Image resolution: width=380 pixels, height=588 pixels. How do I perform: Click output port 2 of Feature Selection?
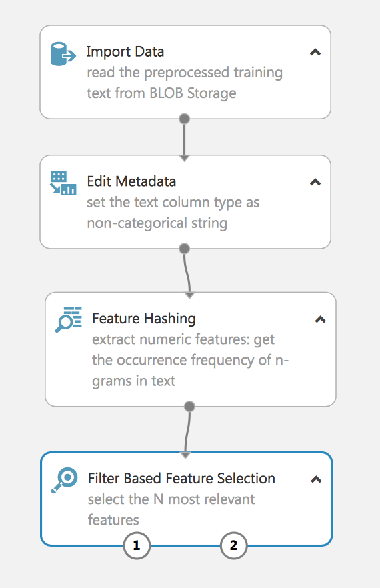(233, 545)
